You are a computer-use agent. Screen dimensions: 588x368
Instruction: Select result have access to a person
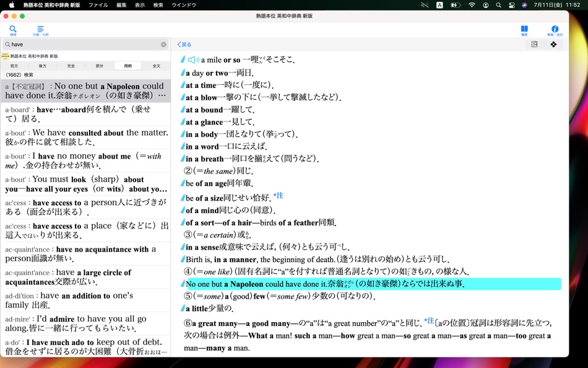[x=85, y=207]
